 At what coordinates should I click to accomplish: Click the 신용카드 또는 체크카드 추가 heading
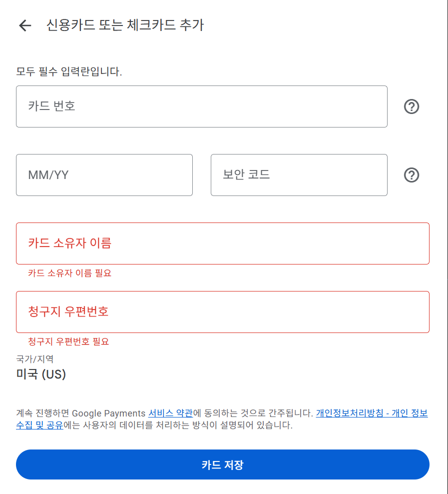tap(125, 25)
